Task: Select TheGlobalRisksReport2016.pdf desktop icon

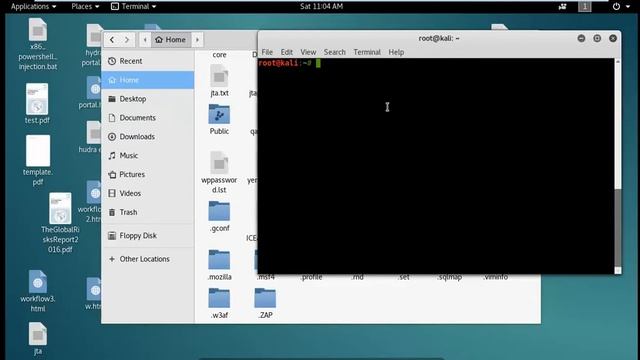Action: tap(60, 208)
